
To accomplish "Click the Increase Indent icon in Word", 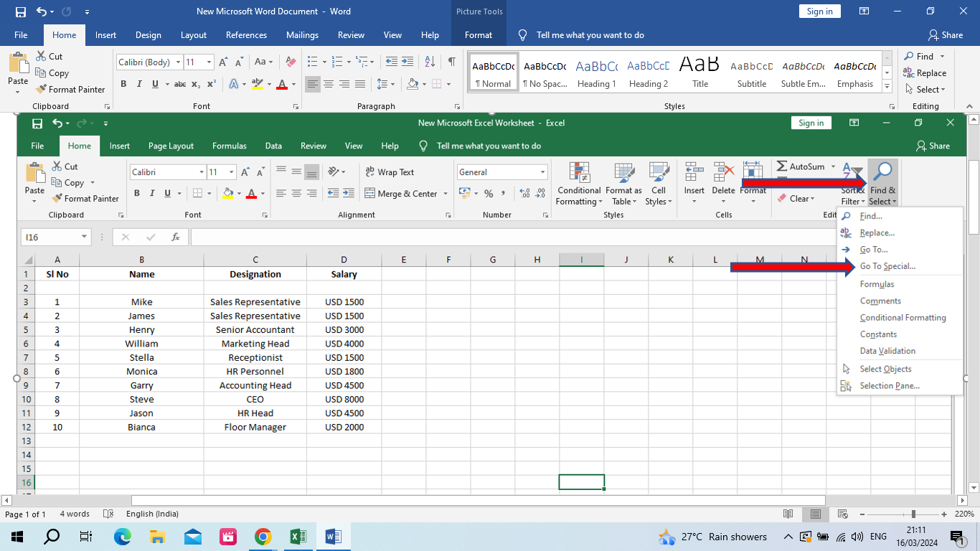I will tap(407, 62).
